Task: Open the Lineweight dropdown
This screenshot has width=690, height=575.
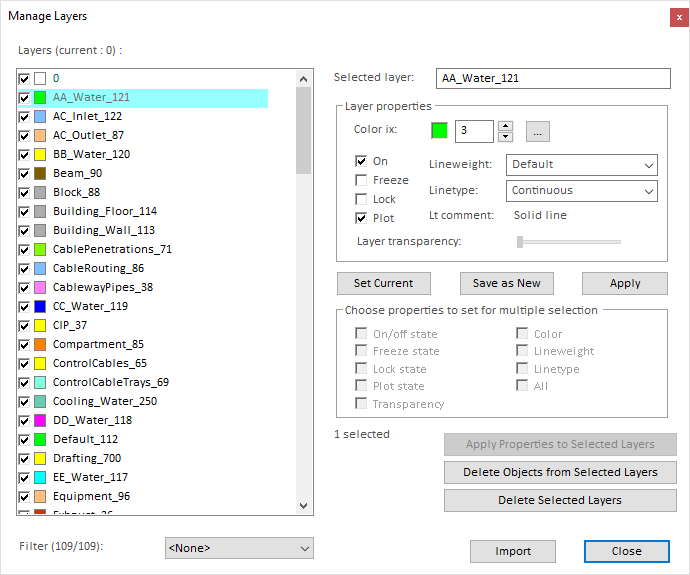Action: click(x=581, y=164)
